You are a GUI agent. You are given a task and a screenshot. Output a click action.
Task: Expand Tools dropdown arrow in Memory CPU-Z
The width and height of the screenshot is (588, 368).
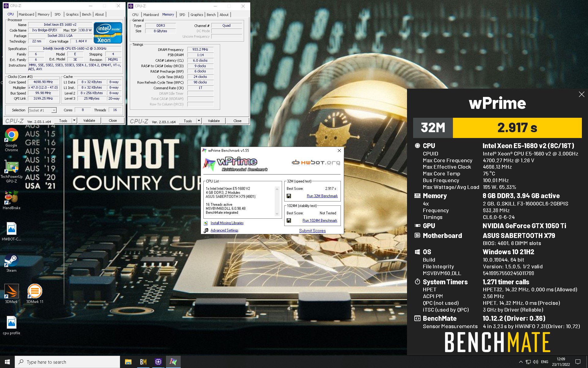tap(198, 121)
